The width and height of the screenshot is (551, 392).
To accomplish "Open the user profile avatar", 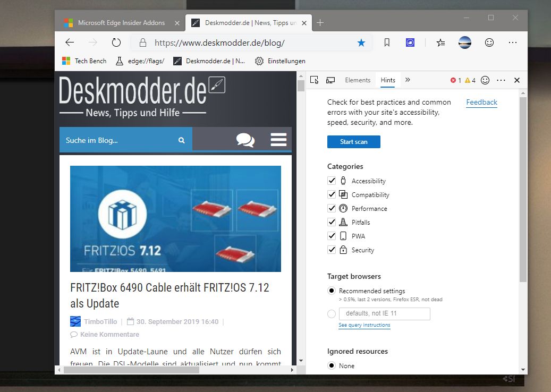I will (464, 42).
